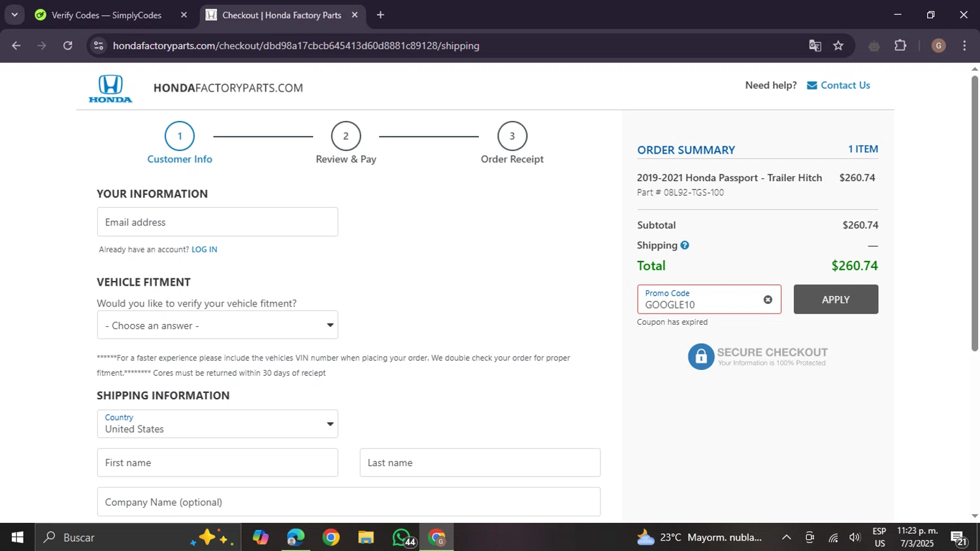Click the address bar URL
Image resolution: width=980 pixels, height=551 pixels.
click(296, 46)
